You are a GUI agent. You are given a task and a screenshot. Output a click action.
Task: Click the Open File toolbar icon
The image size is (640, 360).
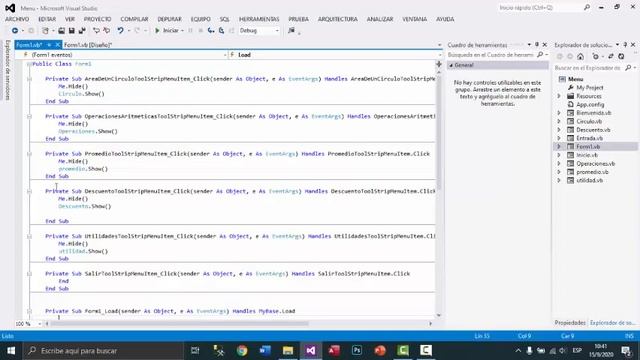click(x=61, y=31)
